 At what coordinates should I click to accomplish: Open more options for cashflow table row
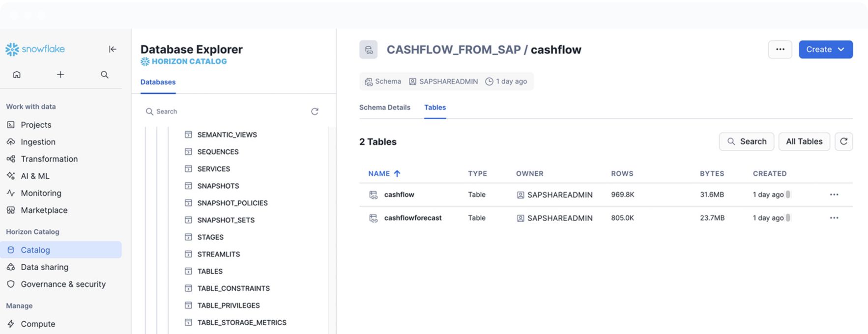pos(834,195)
